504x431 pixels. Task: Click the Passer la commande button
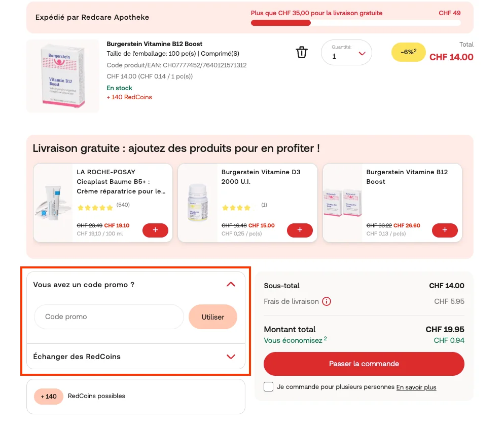[364, 364]
